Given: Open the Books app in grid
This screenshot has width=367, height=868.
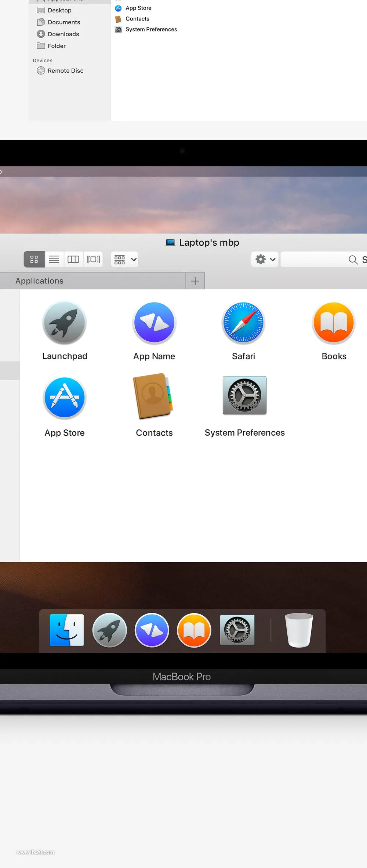Looking at the screenshot, I should tap(334, 323).
